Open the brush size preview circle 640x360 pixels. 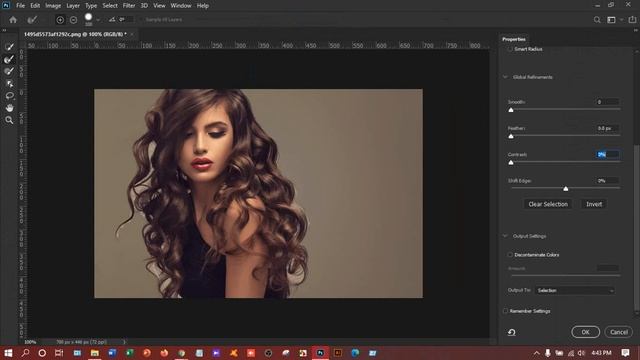[x=89, y=18]
